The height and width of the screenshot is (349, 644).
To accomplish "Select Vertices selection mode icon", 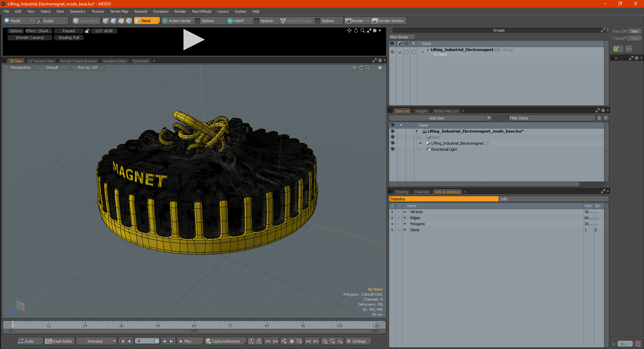I will pos(106,21).
